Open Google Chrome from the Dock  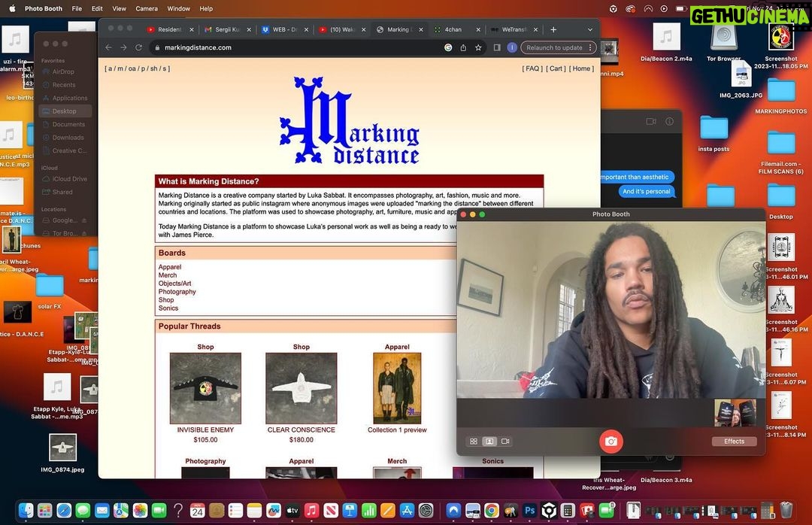492,511
